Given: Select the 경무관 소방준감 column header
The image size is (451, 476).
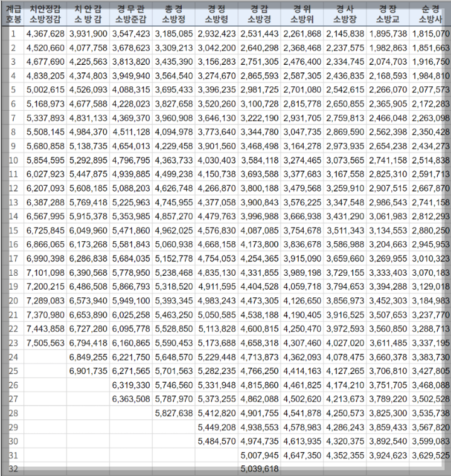Looking at the screenshot, I should (131, 14).
